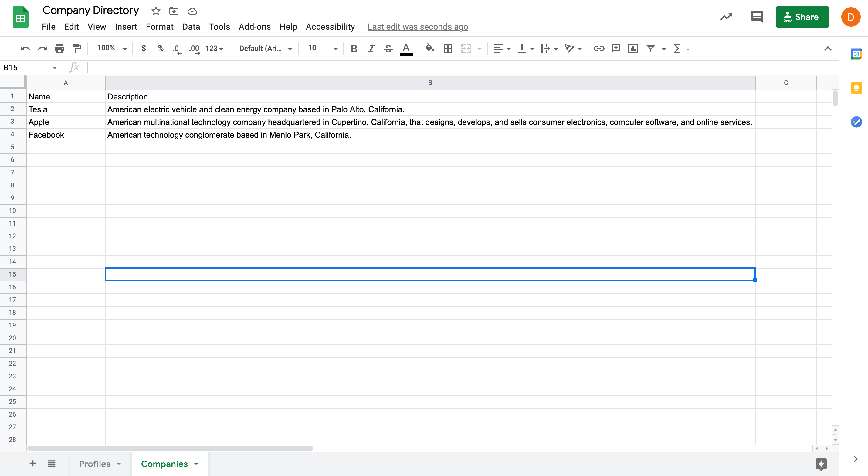Switch to the Profiles sheet tab
This screenshot has height=476, width=868.
(95, 464)
